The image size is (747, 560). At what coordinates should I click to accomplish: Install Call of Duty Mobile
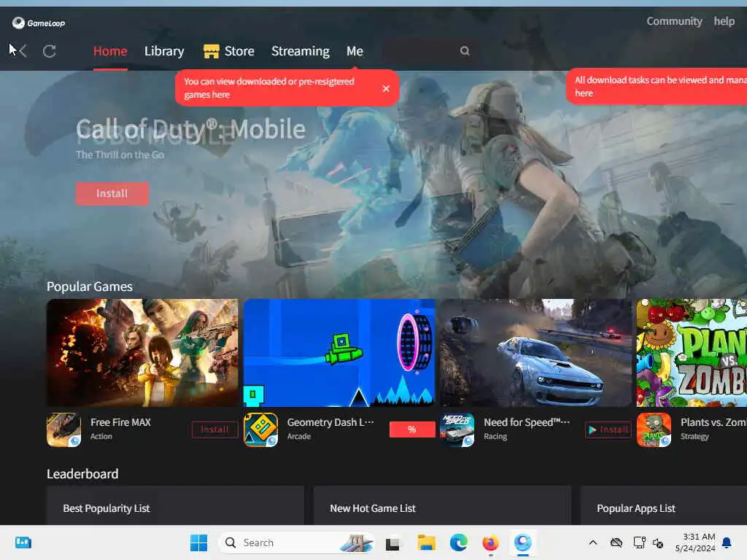point(112,193)
